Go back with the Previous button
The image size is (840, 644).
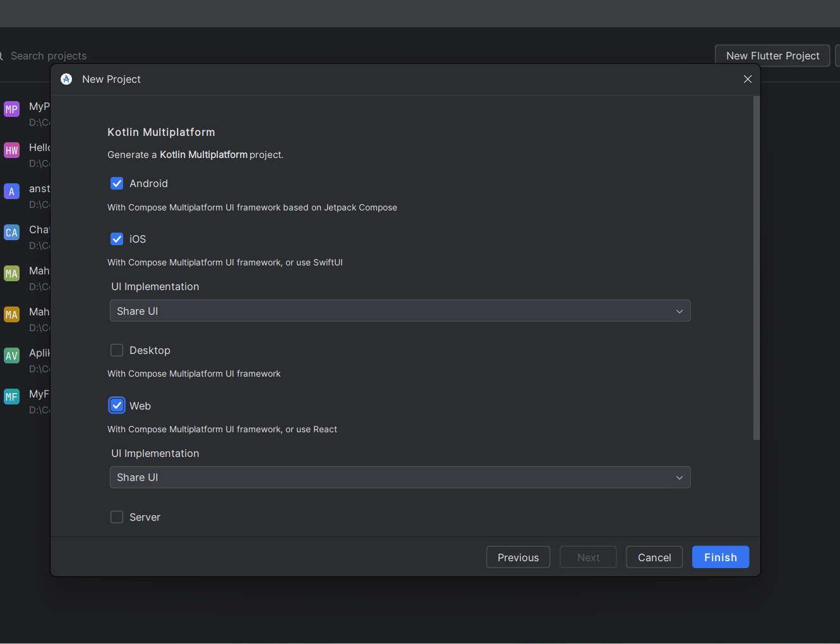518,557
